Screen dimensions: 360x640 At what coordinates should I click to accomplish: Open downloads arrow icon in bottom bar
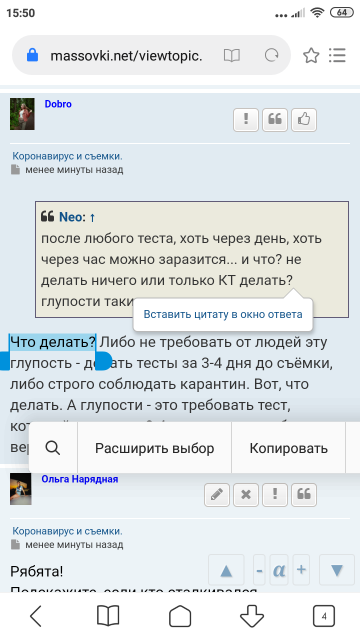coord(252,616)
